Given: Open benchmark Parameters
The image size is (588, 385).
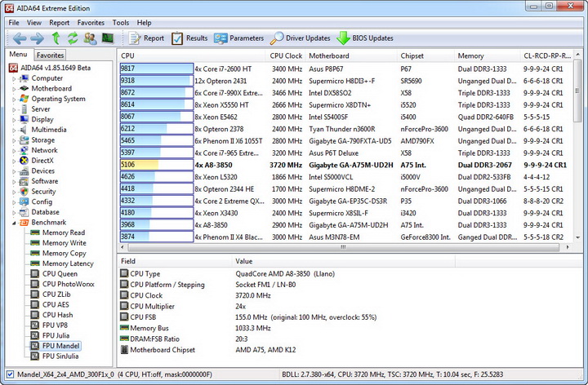Looking at the screenshot, I should [x=238, y=38].
